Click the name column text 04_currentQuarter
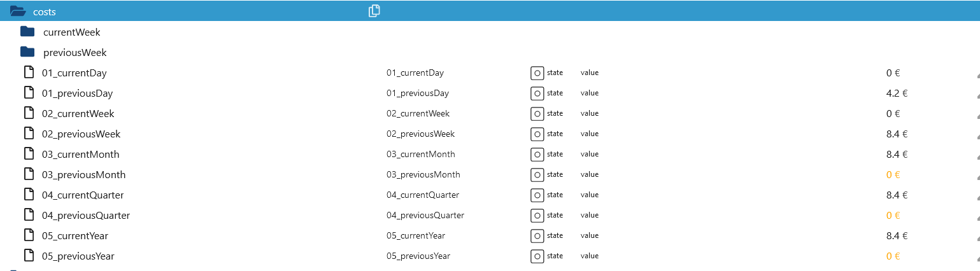This screenshot has width=980, height=271. point(423,195)
